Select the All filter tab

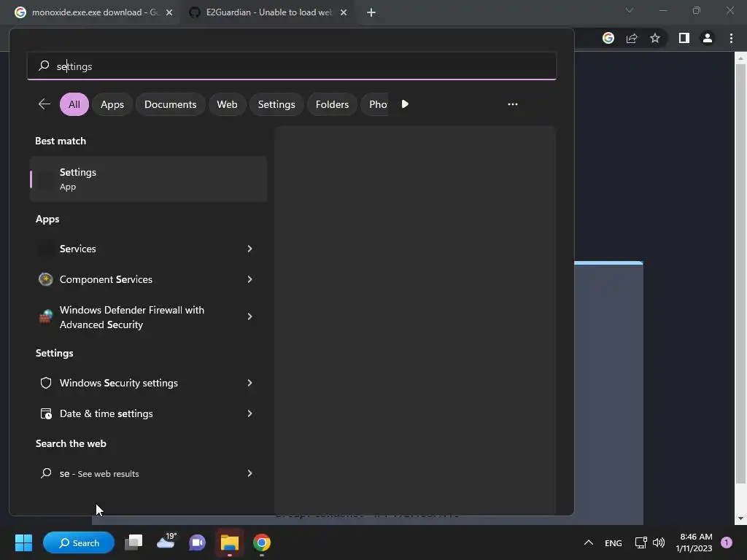pyautogui.click(x=74, y=104)
